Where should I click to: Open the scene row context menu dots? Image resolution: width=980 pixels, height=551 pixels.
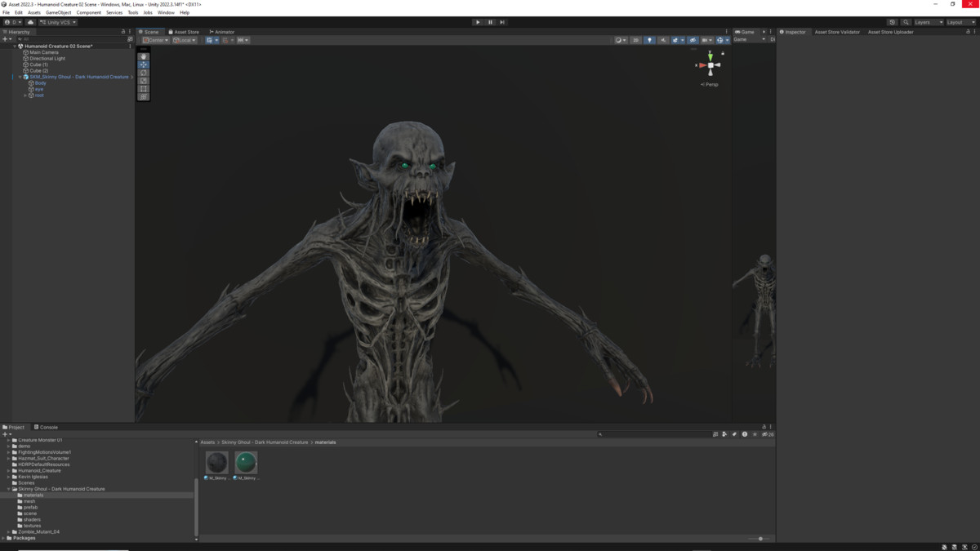[130, 47]
